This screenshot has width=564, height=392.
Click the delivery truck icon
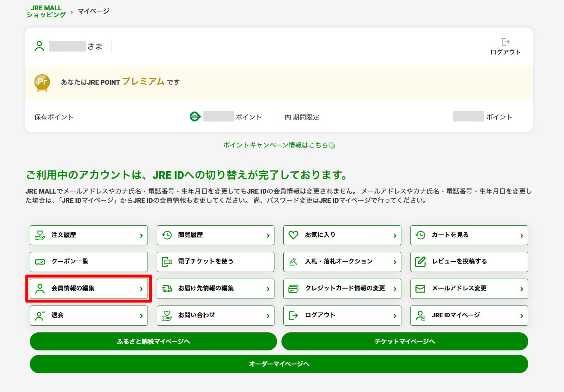[167, 289]
